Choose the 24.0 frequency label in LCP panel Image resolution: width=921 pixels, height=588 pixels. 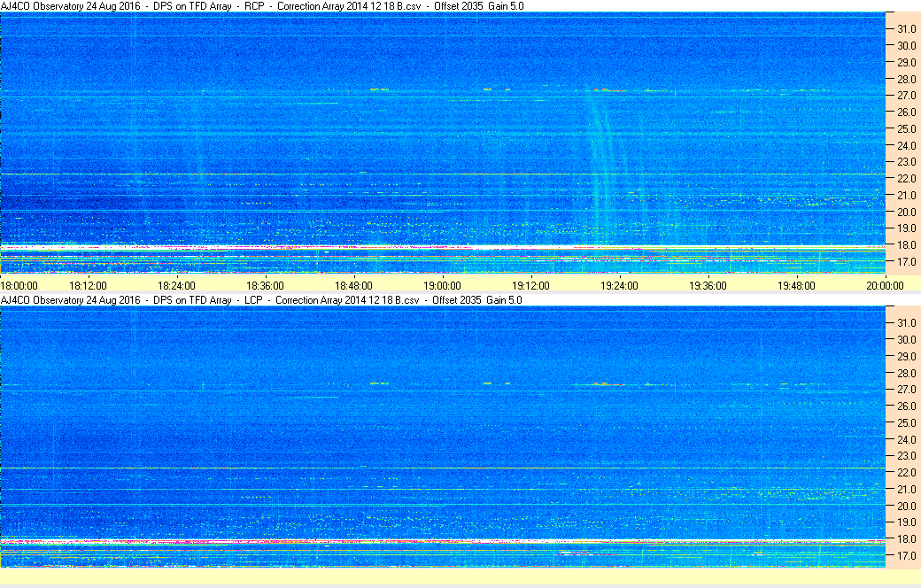906,439
